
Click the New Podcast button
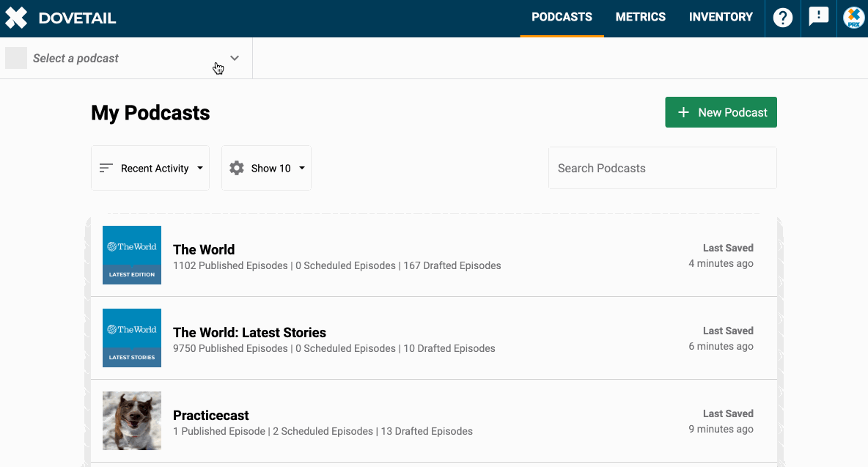pyautogui.click(x=721, y=112)
